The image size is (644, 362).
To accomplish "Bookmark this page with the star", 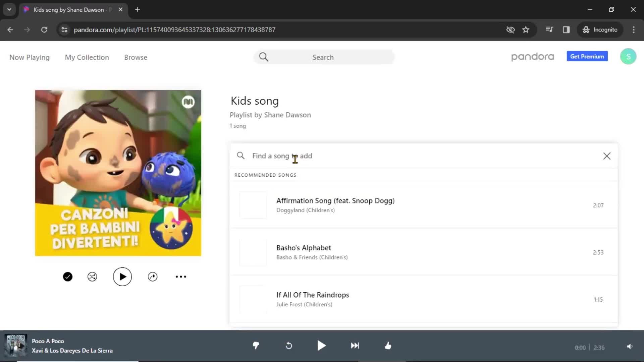I will 526,30.
